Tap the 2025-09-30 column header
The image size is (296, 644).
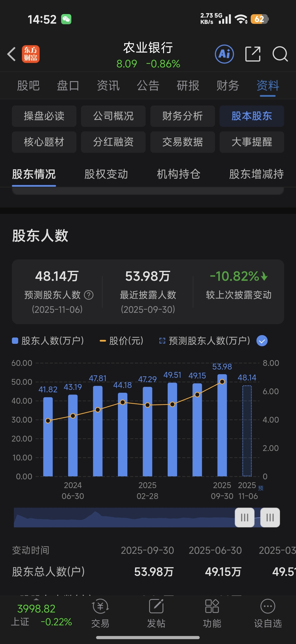147,550
